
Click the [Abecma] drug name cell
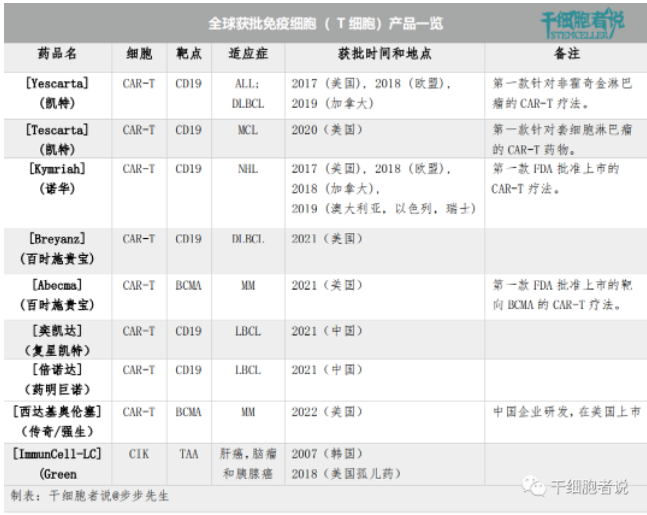[x=57, y=295]
